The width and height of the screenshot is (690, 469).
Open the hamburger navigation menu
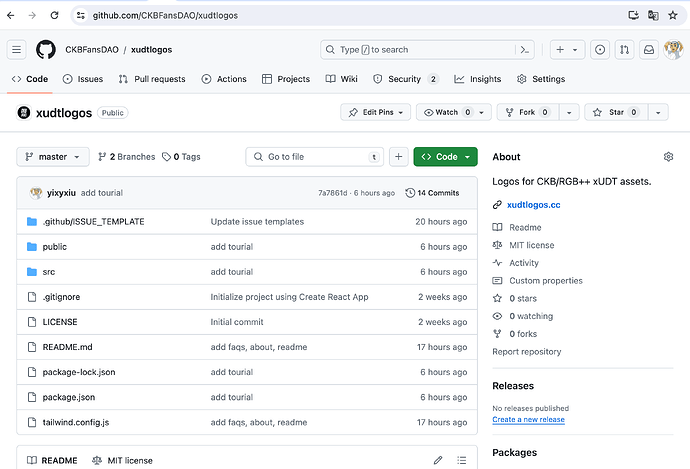[x=16, y=50]
